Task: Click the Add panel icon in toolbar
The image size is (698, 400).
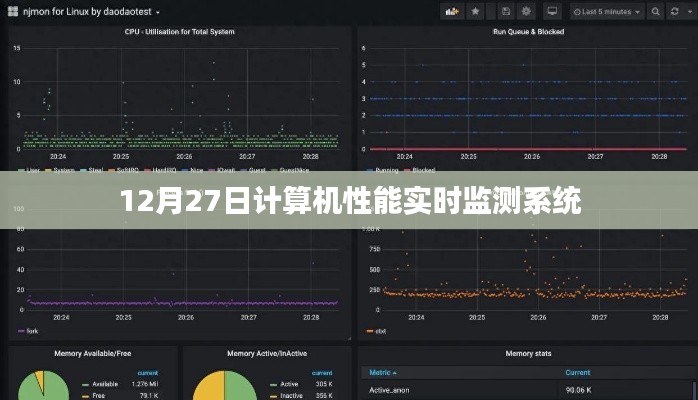Action: 450,12
